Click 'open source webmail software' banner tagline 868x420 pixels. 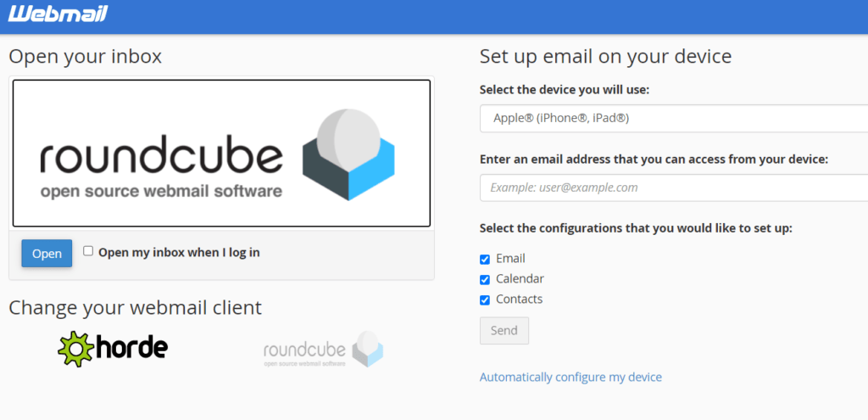[x=161, y=192]
